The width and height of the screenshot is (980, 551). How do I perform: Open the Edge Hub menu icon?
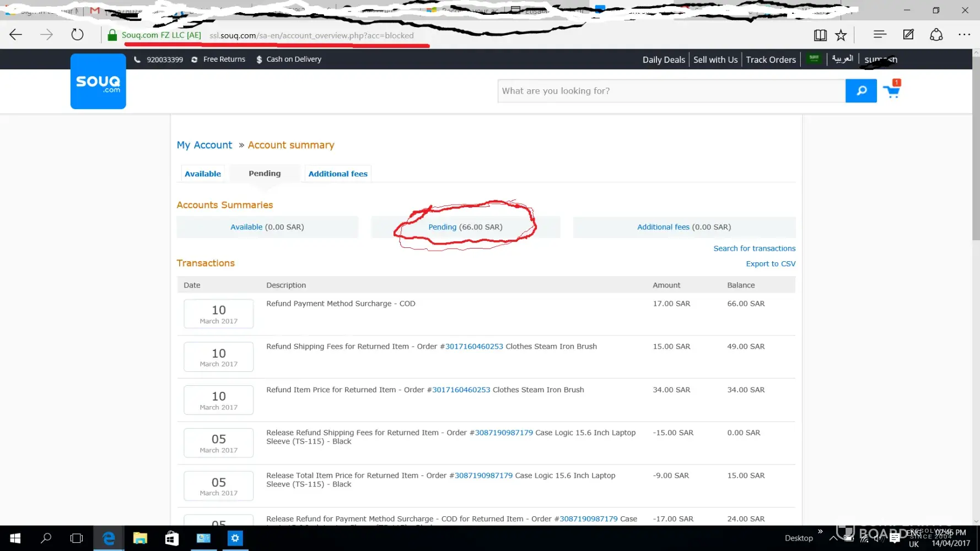[880, 35]
